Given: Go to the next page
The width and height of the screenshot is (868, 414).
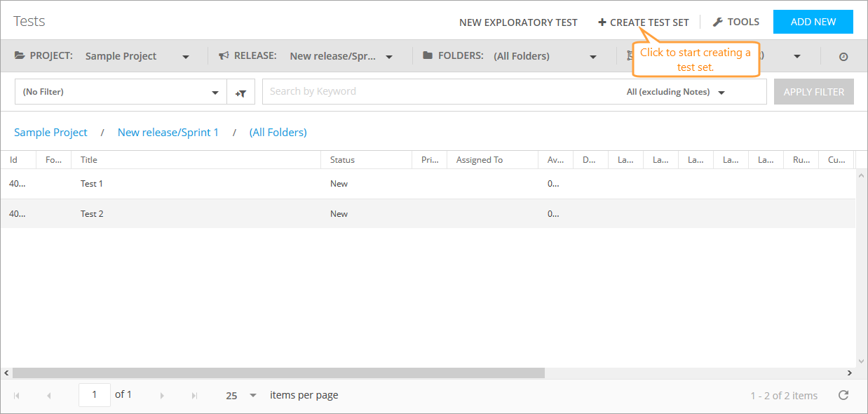Looking at the screenshot, I should click(162, 396).
